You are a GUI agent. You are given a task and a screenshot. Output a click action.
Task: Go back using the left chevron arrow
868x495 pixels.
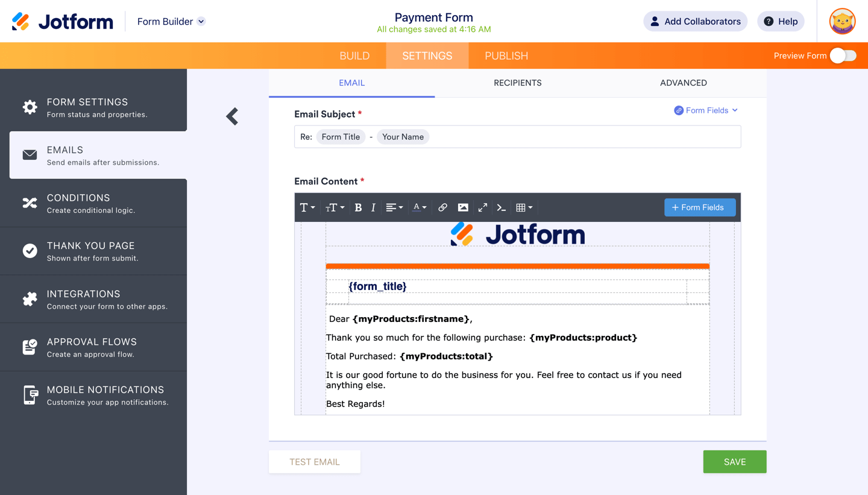pos(232,116)
